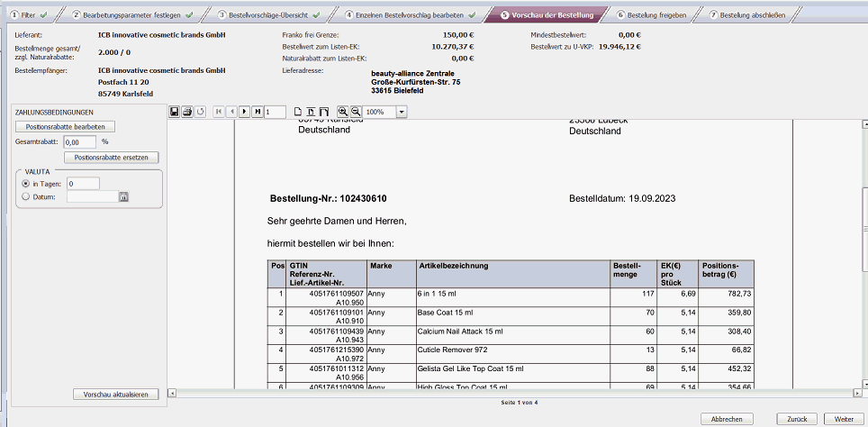Click the save report icon
This screenshot has width=868, height=427.
point(175,112)
